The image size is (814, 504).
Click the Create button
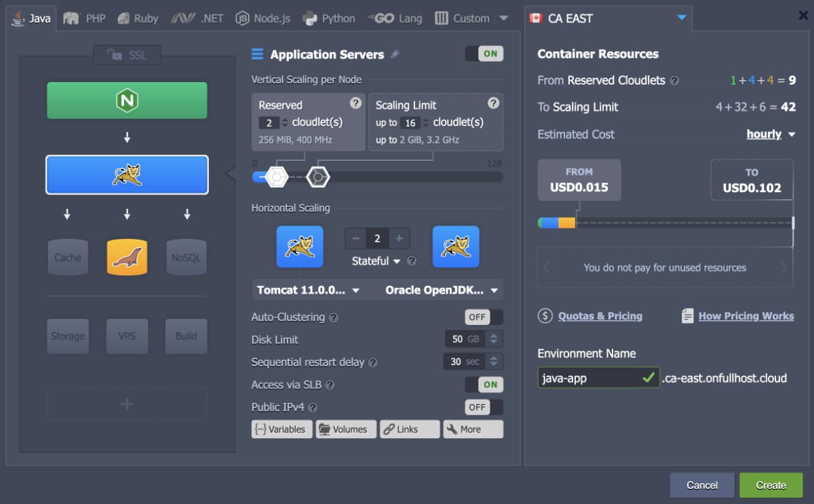click(771, 485)
